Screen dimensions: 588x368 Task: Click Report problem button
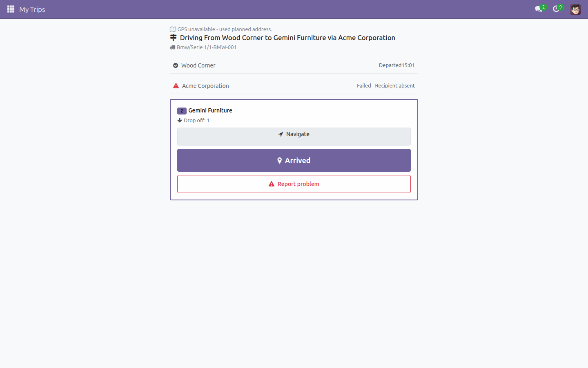pos(294,184)
